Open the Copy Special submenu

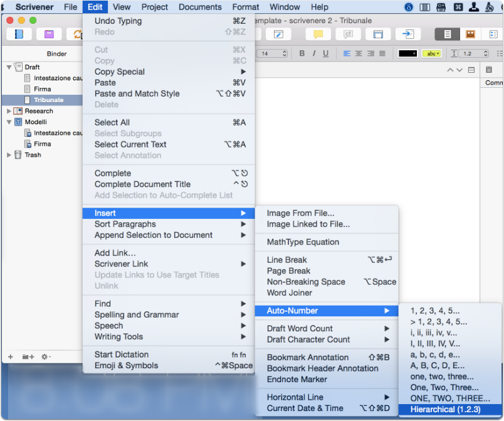(x=169, y=72)
